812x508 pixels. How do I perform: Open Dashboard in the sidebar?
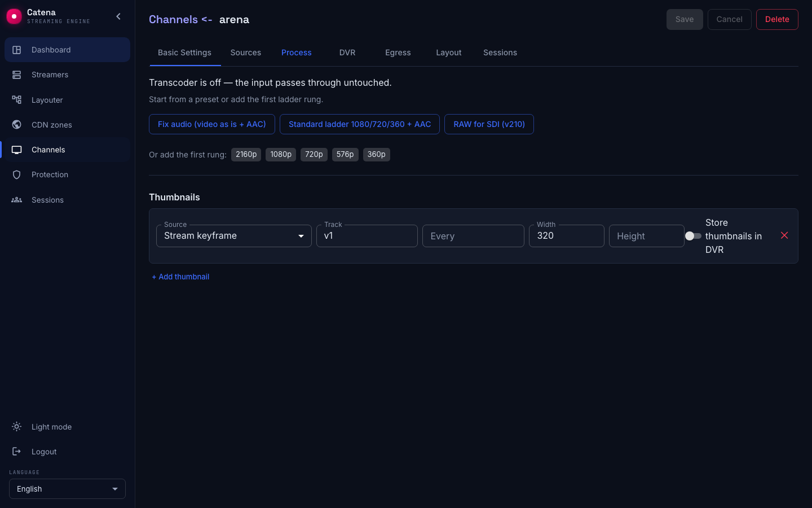(x=67, y=50)
